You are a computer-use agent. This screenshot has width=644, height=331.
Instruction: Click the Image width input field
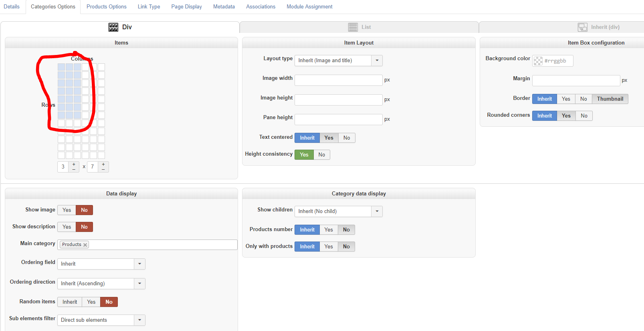pyautogui.click(x=338, y=80)
